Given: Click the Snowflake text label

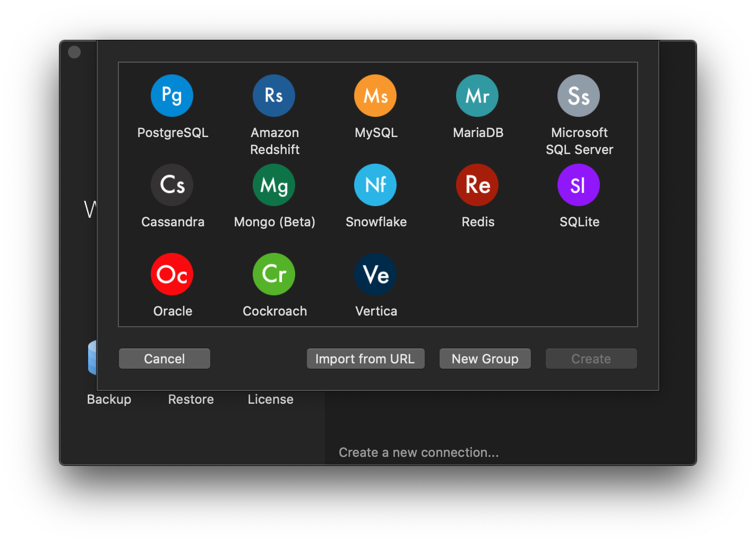Looking at the screenshot, I should tap(376, 222).
